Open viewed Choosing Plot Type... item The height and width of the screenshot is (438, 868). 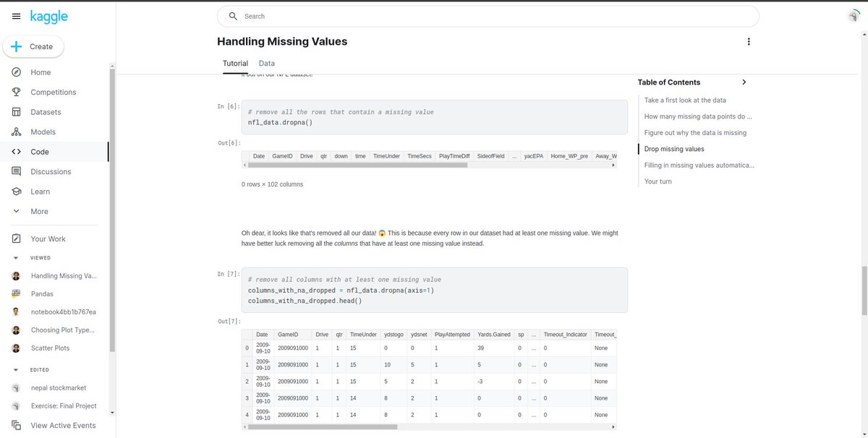pyautogui.click(x=63, y=330)
